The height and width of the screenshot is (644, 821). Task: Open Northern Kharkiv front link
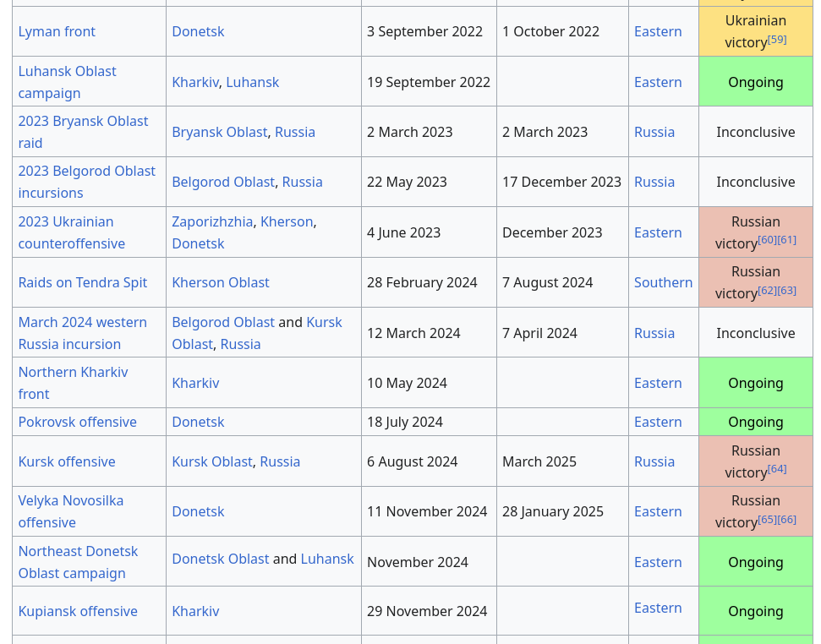point(73,382)
